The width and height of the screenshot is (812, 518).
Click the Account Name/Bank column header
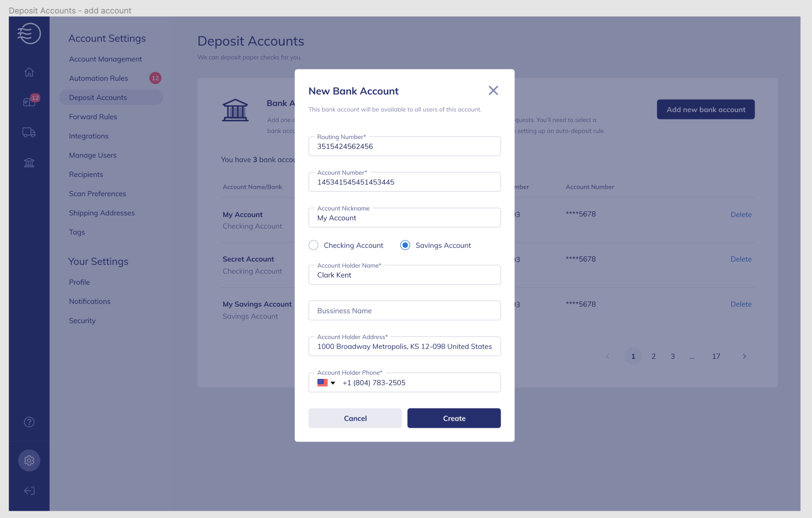[x=252, y=187]
